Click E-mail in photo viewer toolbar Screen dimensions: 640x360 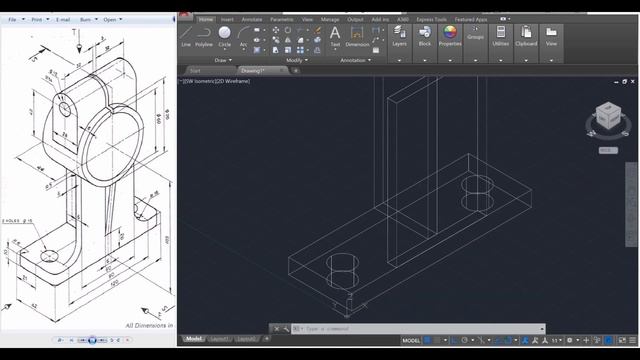(63, 19)
